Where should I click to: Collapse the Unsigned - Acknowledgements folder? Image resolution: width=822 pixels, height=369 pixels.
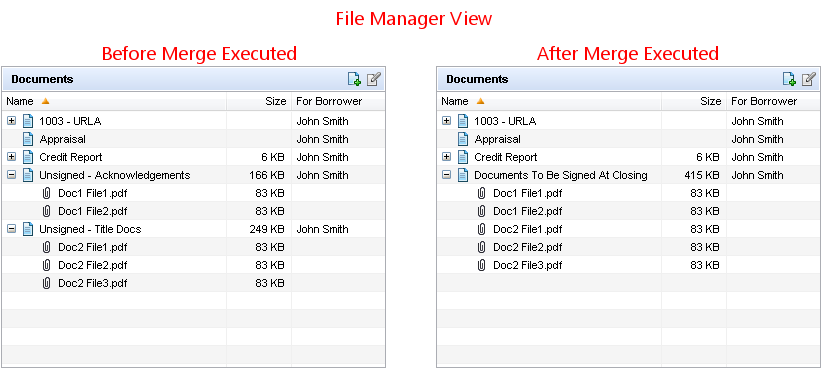12,175
